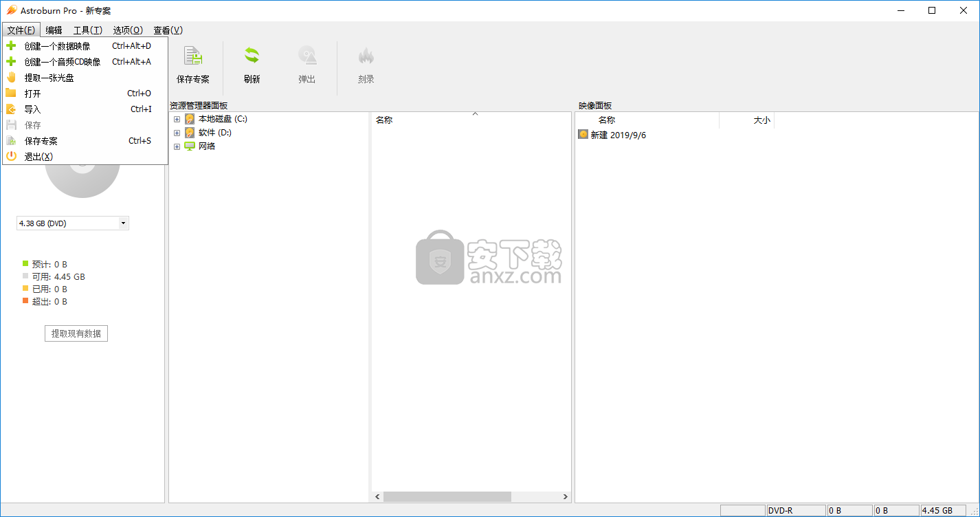Select 本地磁盘 (C:) in the tree
Screen dimensions: 980x517
pos(223,119)
